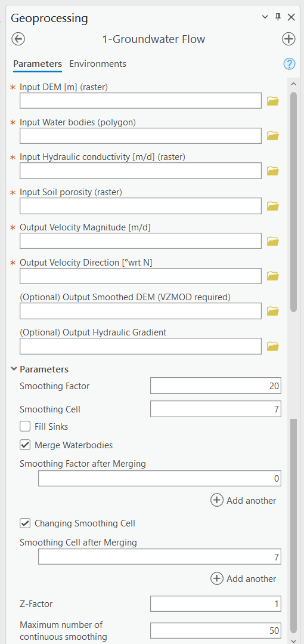This screenshot has height=644, width=304.
Task: Browse for Output Velocity Magnitude location
Action: [x=273, y=241]
